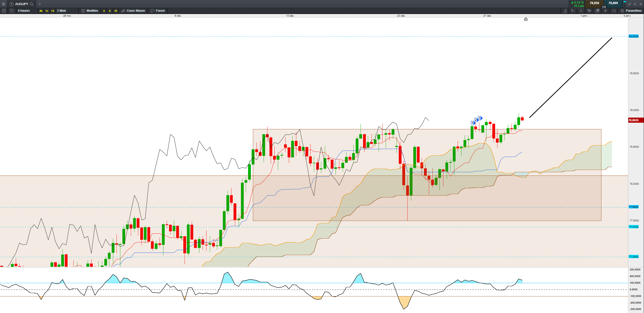644x313 pixels.
Task: Select the 77,6825 horizontal level label
Action: pyautogui.click(x=634, y=207)
